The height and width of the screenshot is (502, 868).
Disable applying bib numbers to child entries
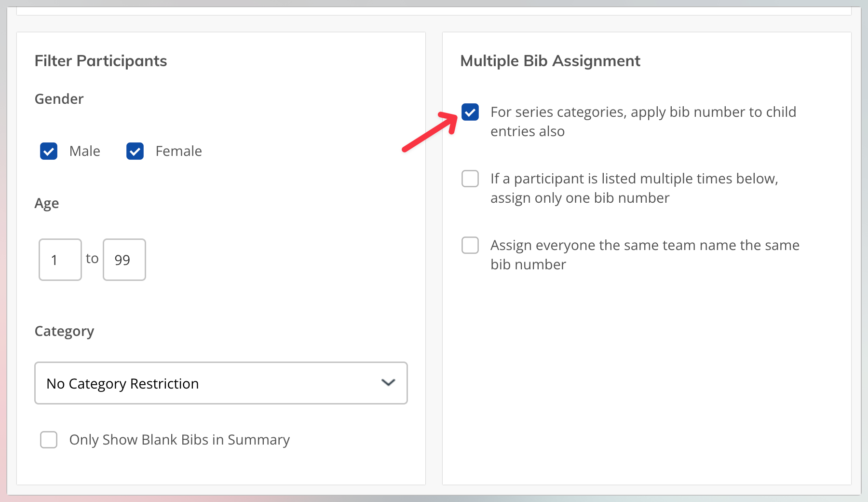[469, 112]
